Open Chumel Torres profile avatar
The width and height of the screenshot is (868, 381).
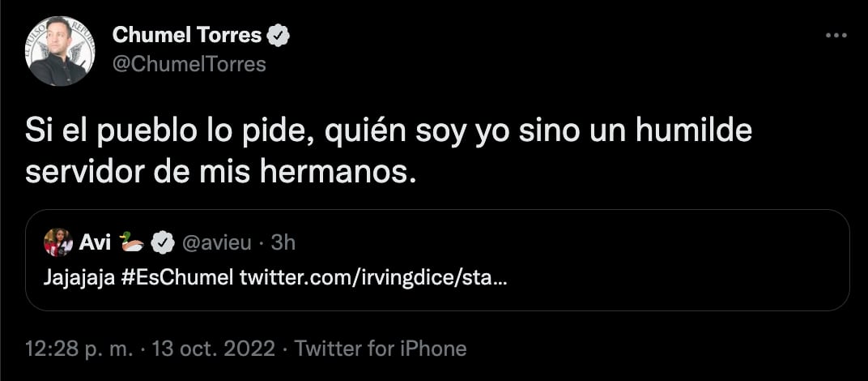point(60,50)
